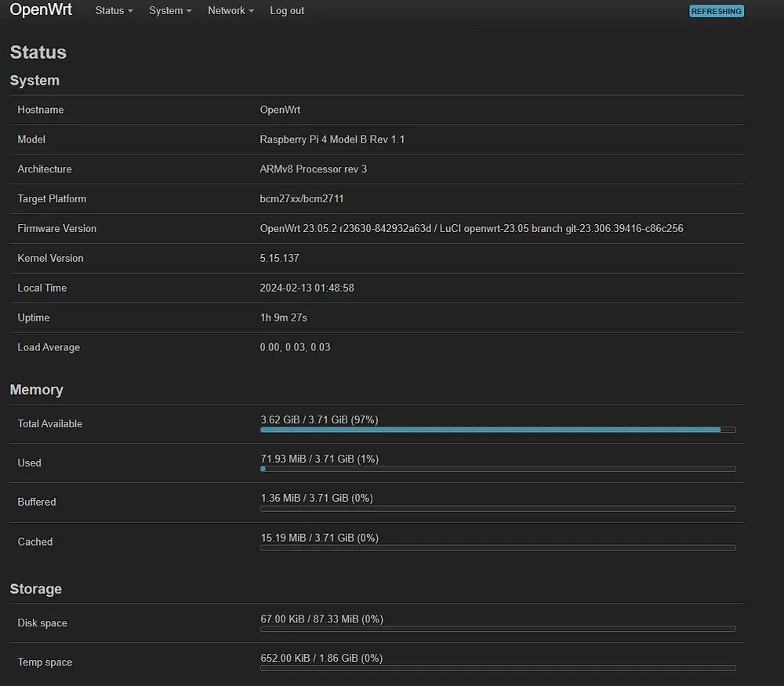The image size is (784, 686).
Task: Click the Status page heading
Action: pos(38,53)
